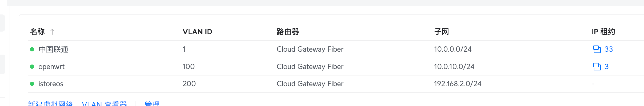Screen dimensions: 644x106
Task: Click green status dot of openwrt
Action: click(32, 67)
